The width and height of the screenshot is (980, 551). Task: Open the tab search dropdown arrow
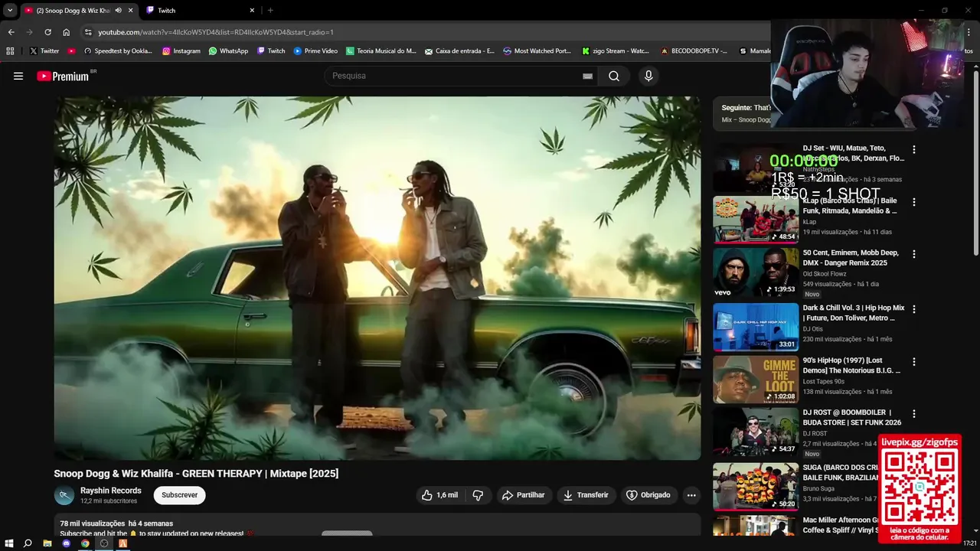pos(9,11)
